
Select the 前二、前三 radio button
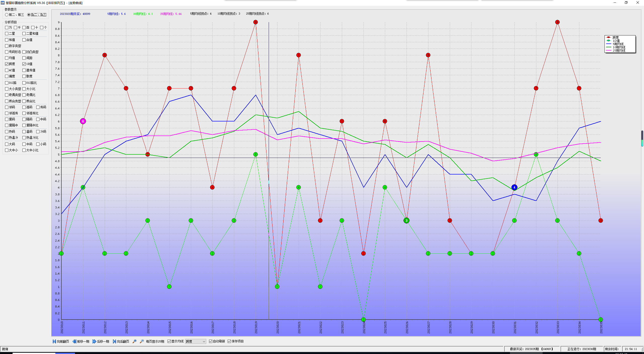click(7, 15)
